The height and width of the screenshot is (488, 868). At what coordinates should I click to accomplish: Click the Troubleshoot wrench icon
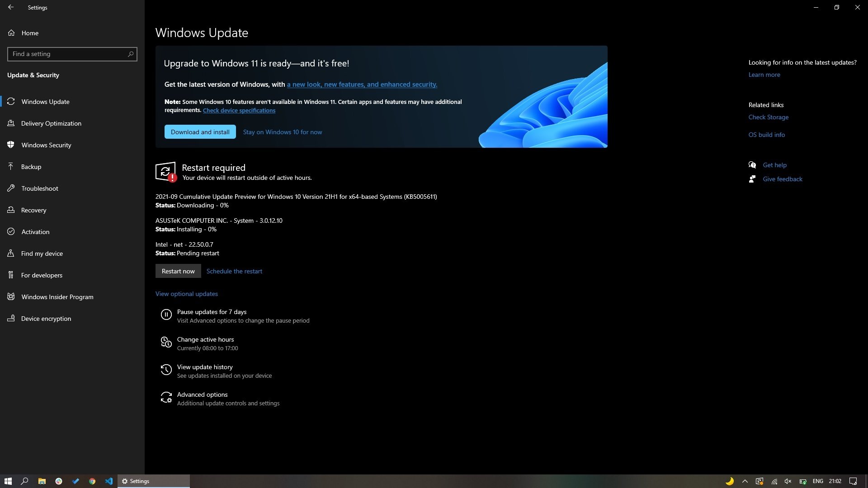11,188
